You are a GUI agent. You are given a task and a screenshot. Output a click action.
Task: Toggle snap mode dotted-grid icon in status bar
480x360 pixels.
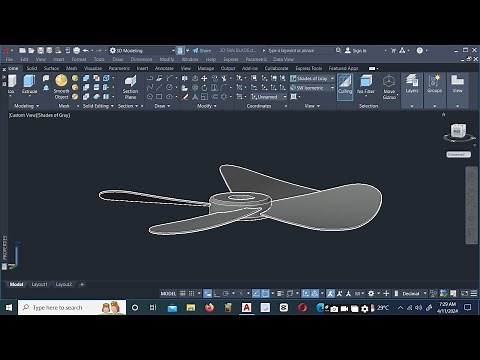click(x=191, y=293)
